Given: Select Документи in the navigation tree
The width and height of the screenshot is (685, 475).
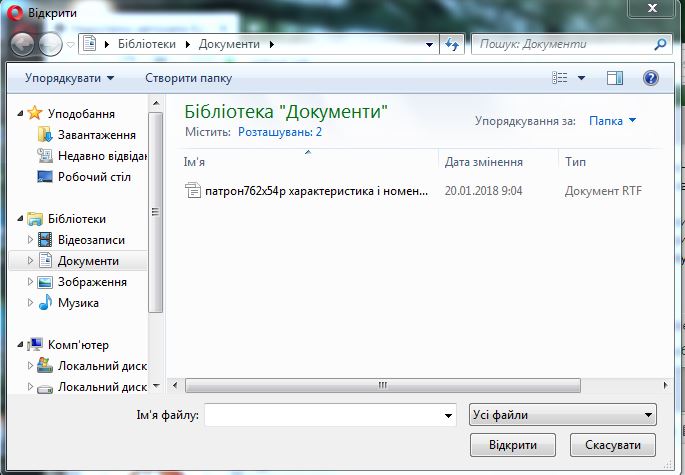Looking at the screenshot, I should click(x=88, y=261).
